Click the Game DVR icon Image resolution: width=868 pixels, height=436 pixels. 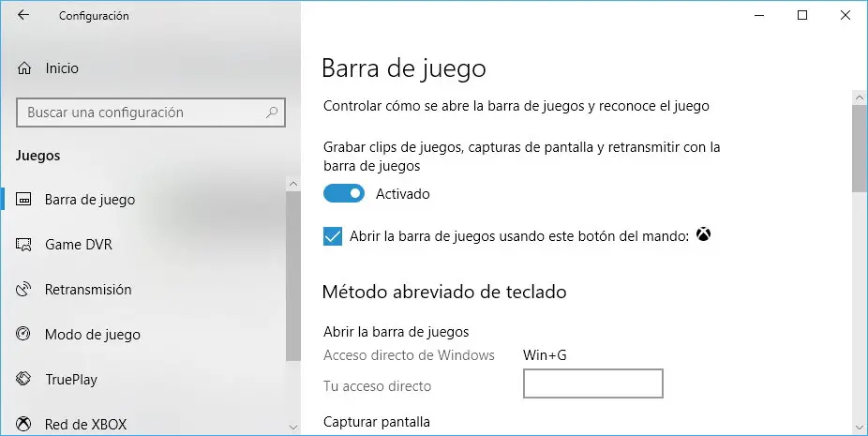[x=25, y=245]
